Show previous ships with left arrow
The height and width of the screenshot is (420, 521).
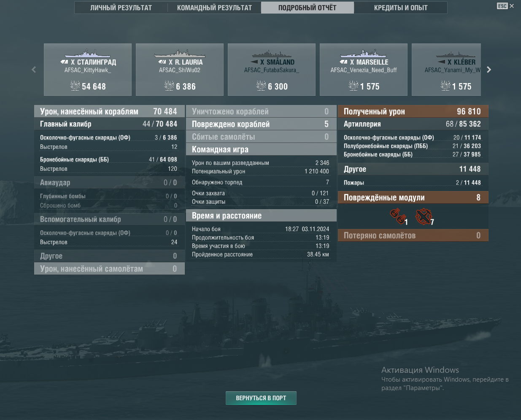tap(34, 70)
